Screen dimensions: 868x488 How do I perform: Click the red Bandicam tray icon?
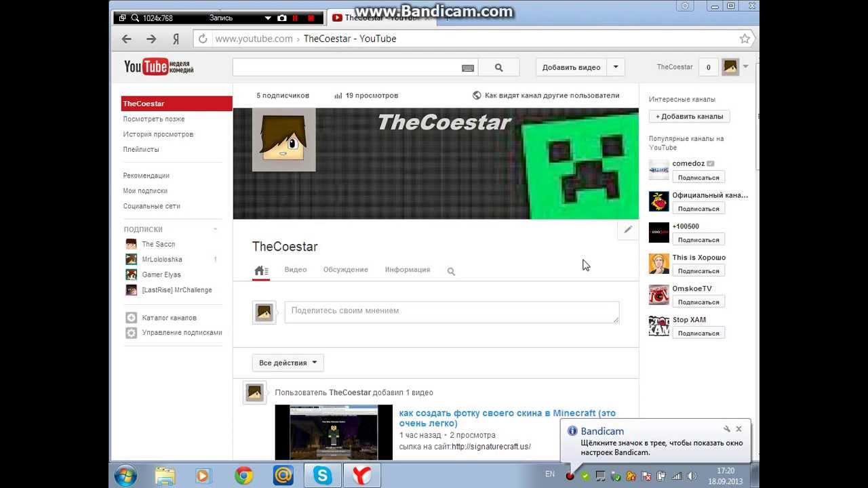pos(570,476)
